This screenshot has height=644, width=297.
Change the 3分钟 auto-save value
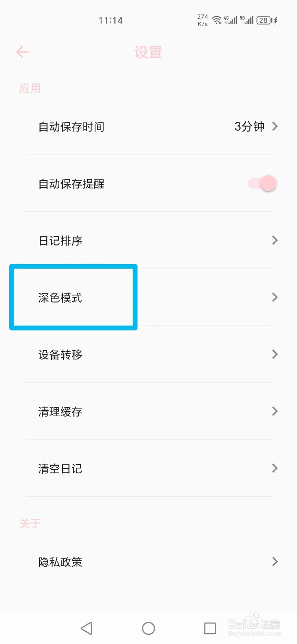249,126
